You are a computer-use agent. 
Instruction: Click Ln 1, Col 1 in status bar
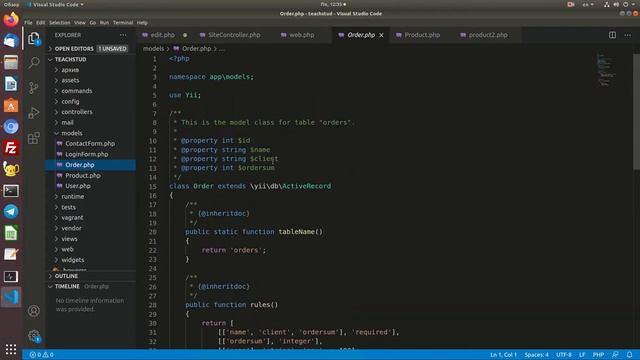tap(503, 355)
